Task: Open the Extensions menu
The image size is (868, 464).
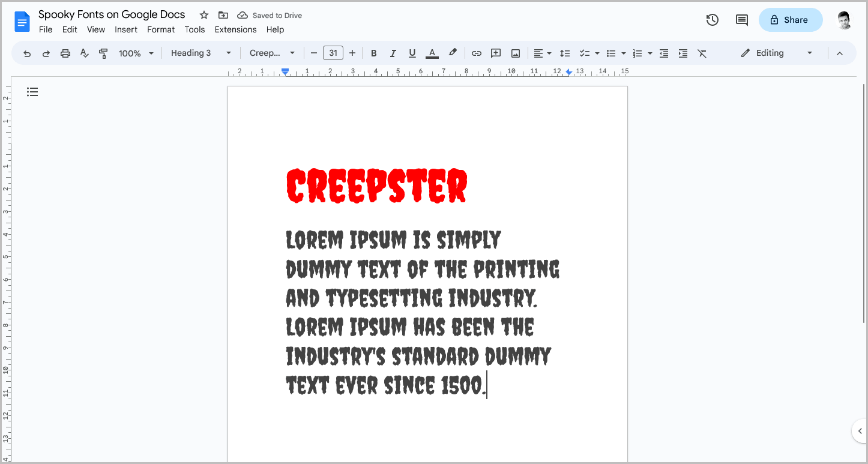Action: point(235,29)
